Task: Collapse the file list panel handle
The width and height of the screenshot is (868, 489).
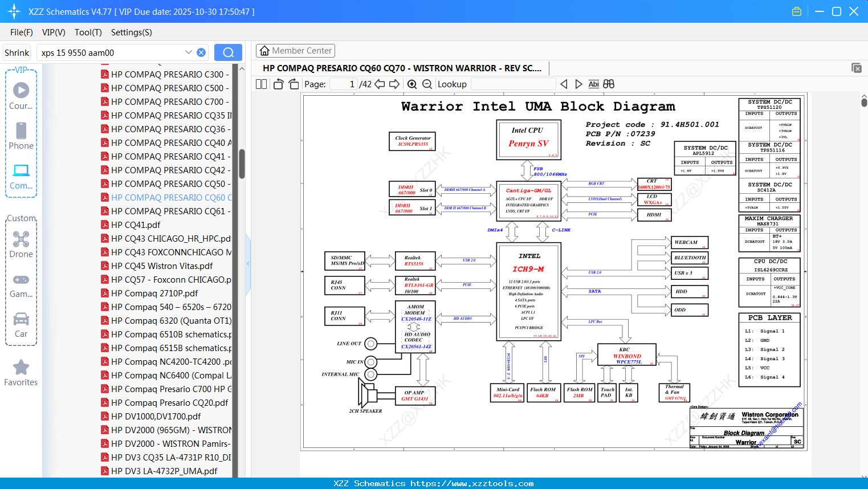Action: pyautogui.click(x=248, y=264)
